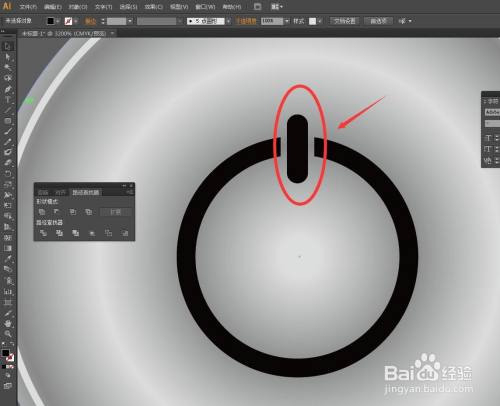This screenshot has height=406, width=500.
Task: Select the Artboard tool
Action: click(8, 302)
